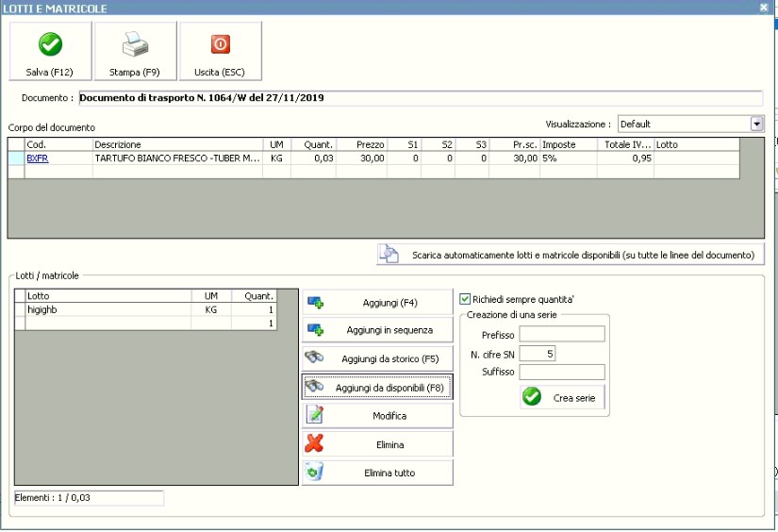778x532 pixels.
Task: Click the Aggiungi (F4) plus icon
Action: tap(316, 302)
